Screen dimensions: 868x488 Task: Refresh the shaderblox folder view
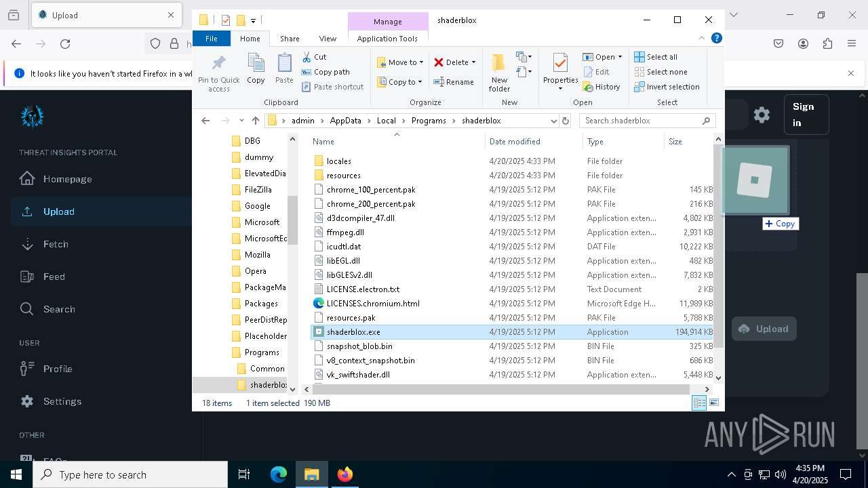pyautogui.click(x=566, y=121)
